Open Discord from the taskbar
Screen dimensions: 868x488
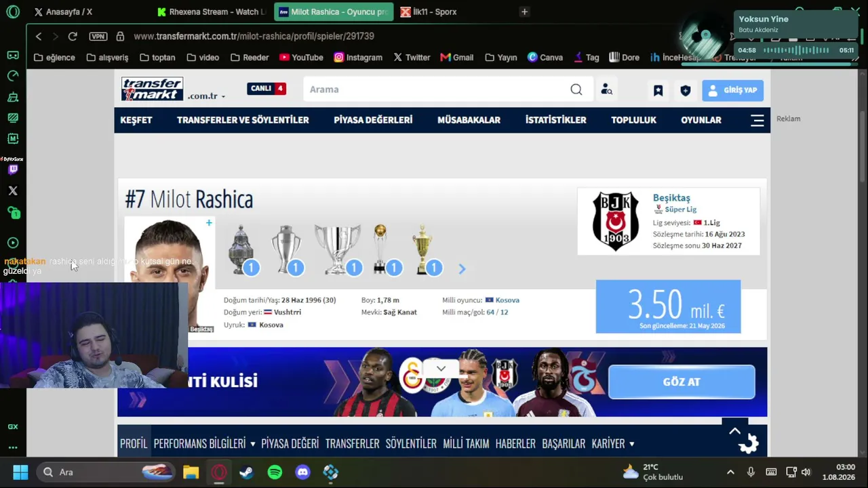pyautogui.click(x=302, y=472)
